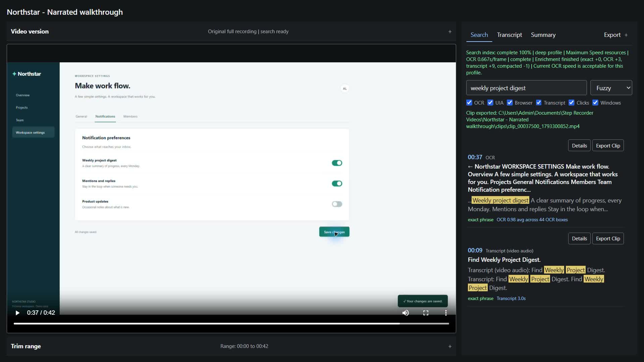Click the 'Your changes are saved' toast

[423, 301]
